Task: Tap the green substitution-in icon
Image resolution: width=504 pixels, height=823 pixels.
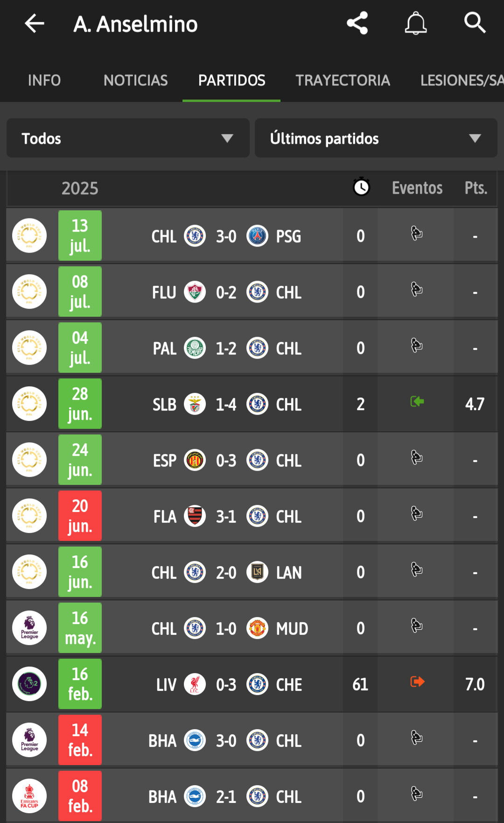Action: [x=417, y=402]
